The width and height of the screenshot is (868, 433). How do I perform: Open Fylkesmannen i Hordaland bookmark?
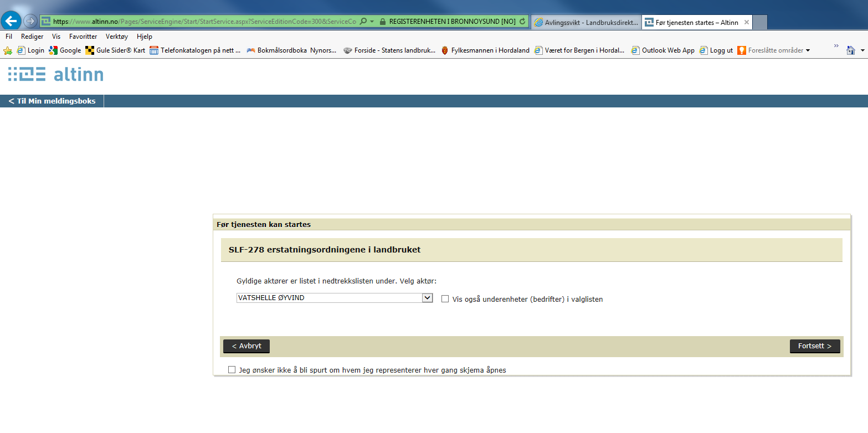click(x=485, y=50)
